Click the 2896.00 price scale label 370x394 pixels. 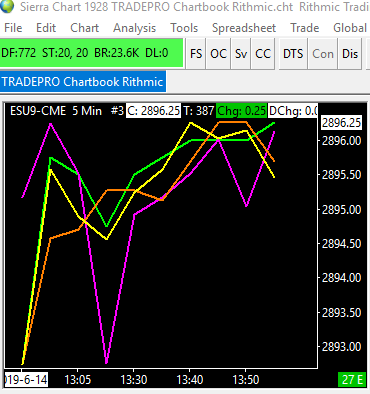click(341, 141)
